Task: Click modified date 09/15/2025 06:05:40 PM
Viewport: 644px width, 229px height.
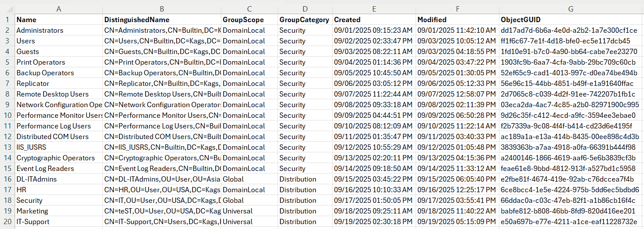Action: pyautogui.click(x=457, y=179)
